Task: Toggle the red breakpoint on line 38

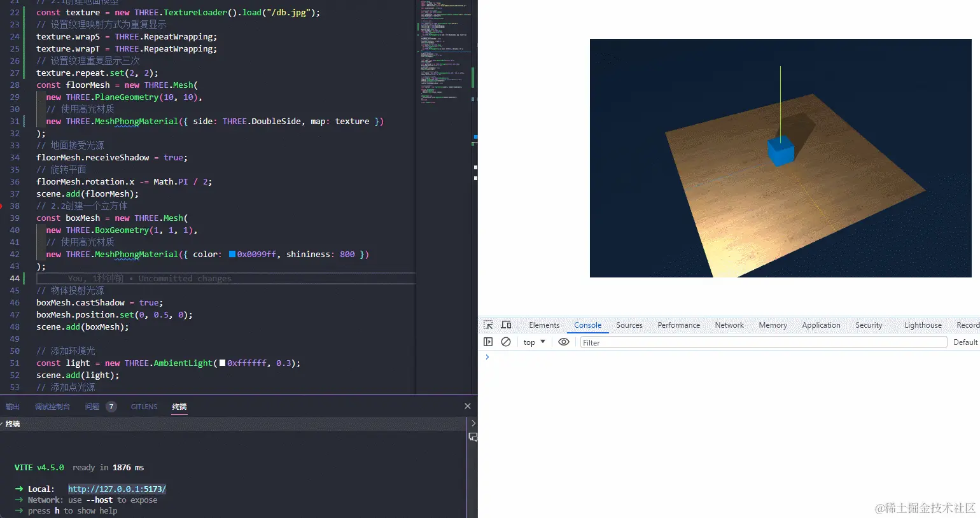Action: click(2, 206)
